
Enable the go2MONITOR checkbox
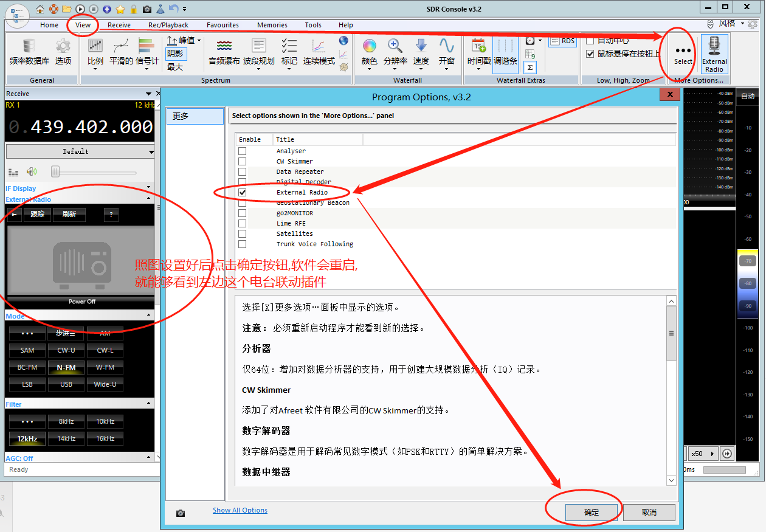[243, 213]
